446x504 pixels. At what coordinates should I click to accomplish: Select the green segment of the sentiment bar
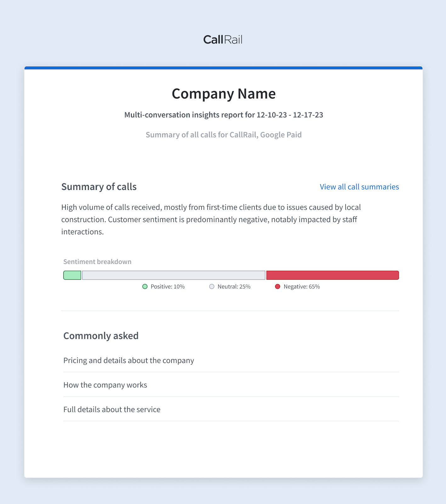tap(72, 275)
